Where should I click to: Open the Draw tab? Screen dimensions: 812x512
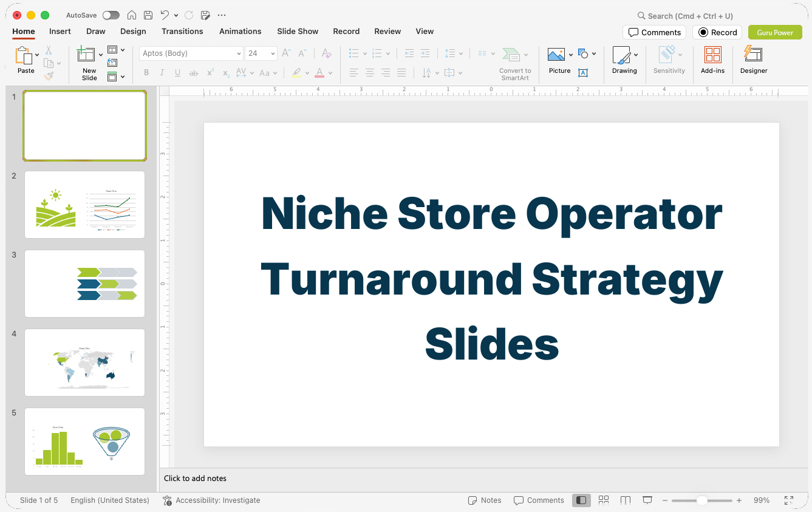96,31
